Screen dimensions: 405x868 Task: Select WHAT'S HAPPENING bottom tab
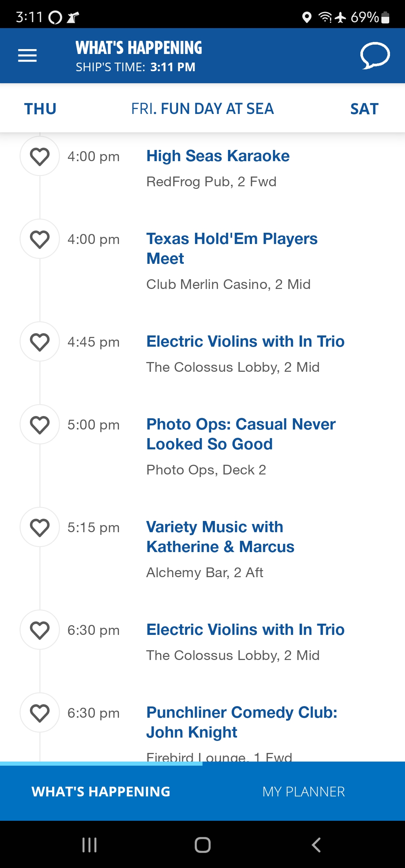101,792
